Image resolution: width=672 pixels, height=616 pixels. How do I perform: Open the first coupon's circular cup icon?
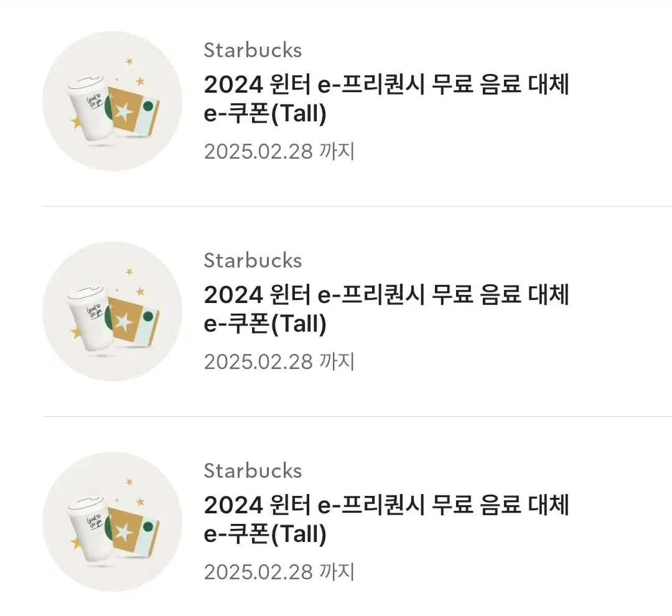(112, 101)
